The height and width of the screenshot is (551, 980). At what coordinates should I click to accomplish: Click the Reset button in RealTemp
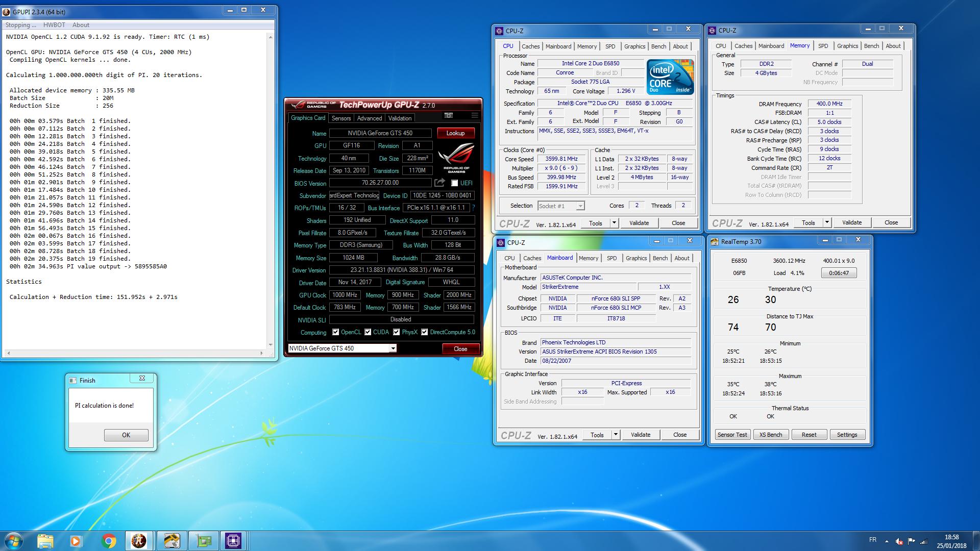click(808, 435)
